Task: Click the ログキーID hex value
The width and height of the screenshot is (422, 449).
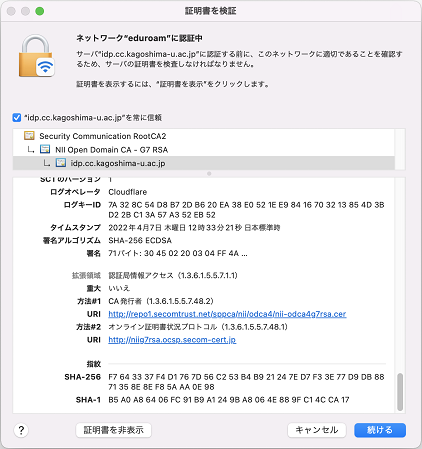Action: 246,210
